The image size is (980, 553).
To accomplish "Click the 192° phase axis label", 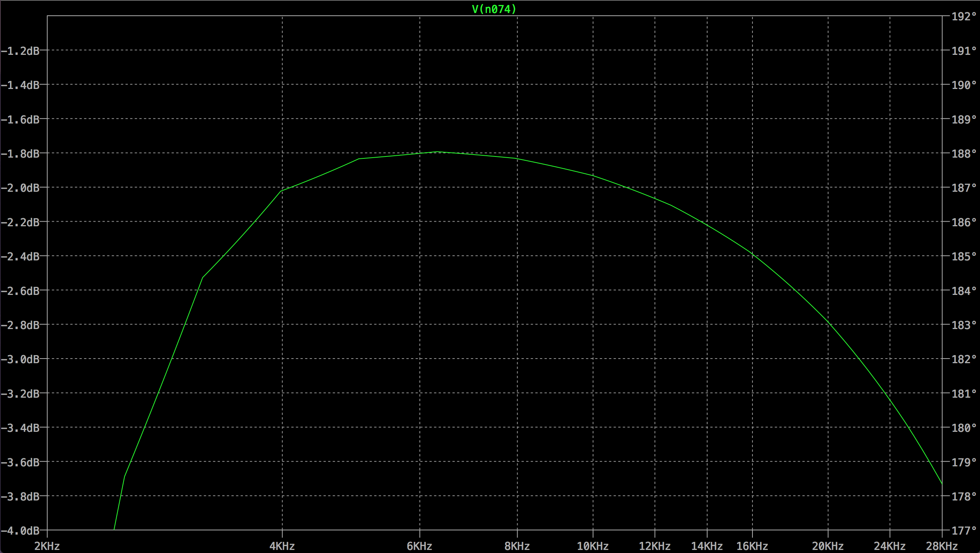I will tap(964, 16).
